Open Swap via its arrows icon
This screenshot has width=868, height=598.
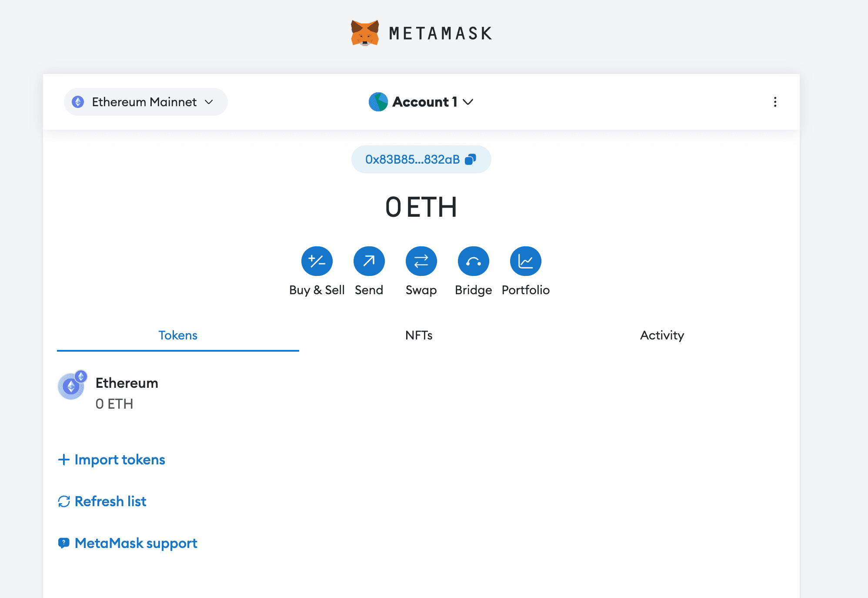[421, 261]
